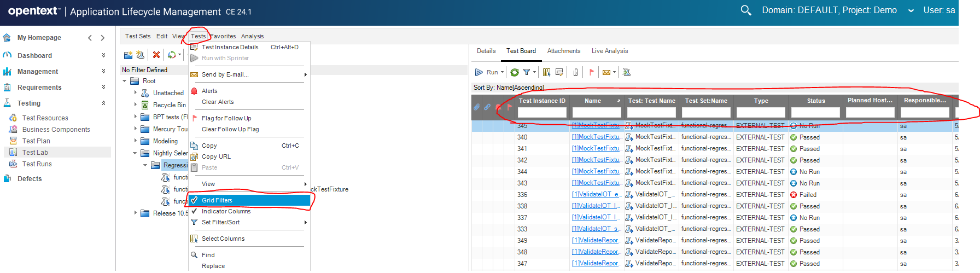Select the Mercury Tou folder in the tree
980x273 pixels.
(170, 129)
